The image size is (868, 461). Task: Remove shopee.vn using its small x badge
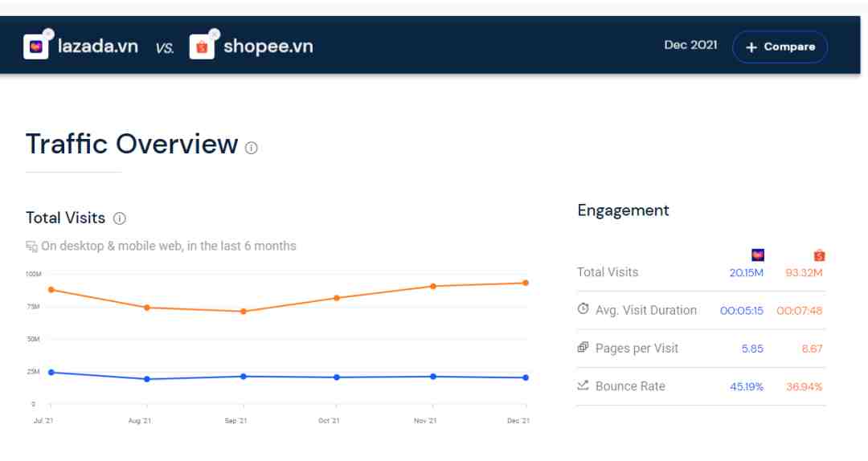[214, 34]
